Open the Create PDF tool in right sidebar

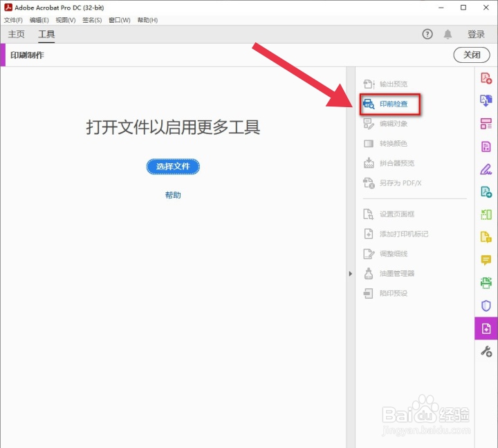[x=486, y=78]
